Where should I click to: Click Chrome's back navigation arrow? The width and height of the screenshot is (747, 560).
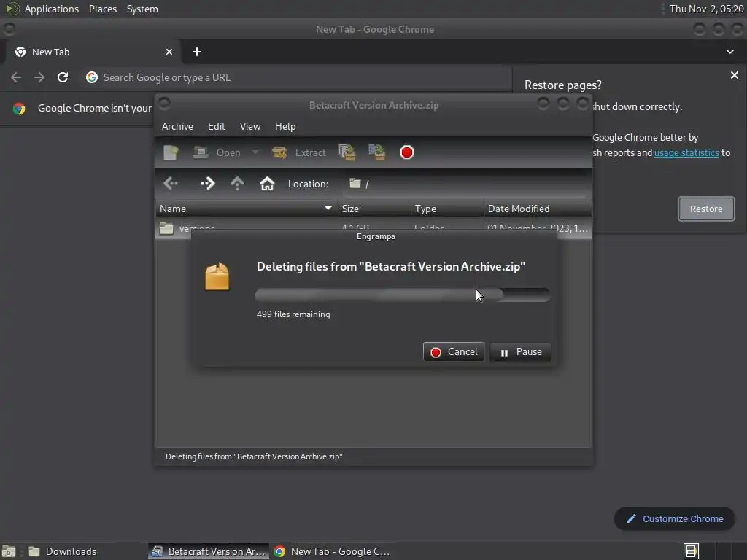pyautogui.click(x=16, y=77)
